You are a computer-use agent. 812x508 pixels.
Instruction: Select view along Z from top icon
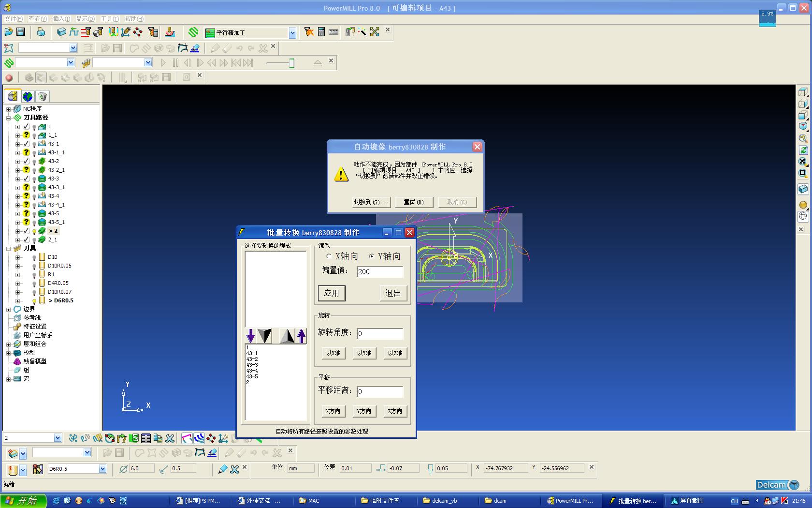tap(803, 92)
